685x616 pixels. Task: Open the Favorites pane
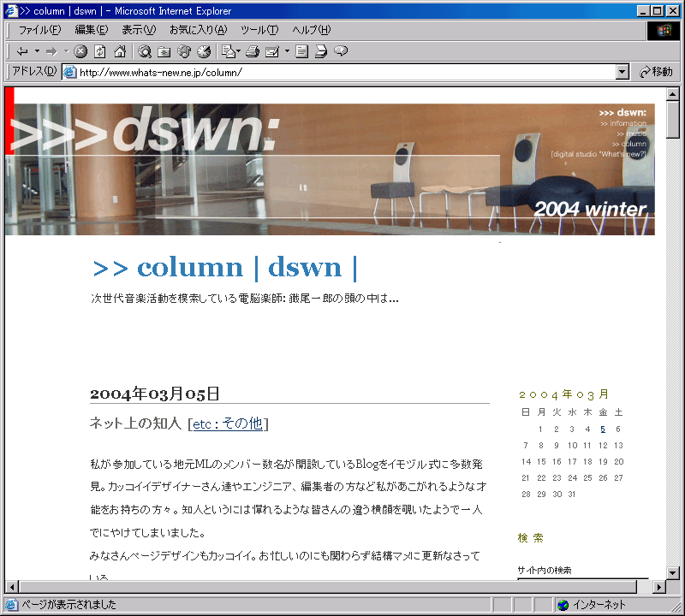pos(164,51)
